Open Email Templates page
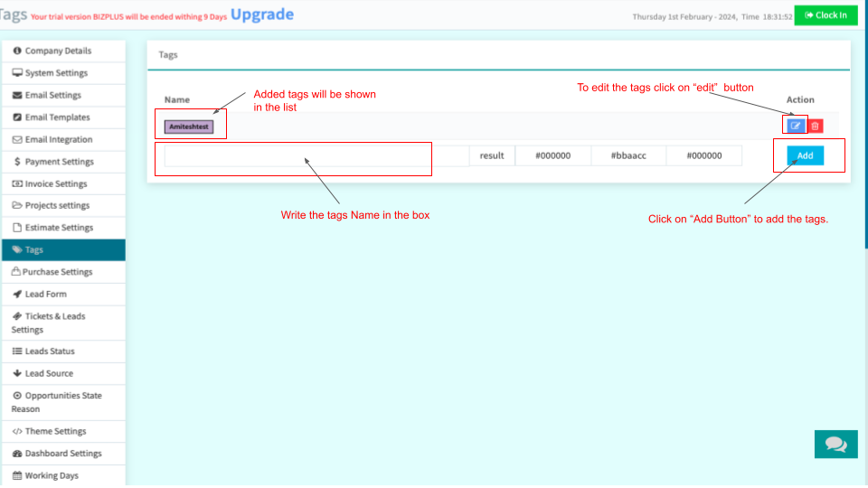Screen dimensions: 868x488 point(57,117)
